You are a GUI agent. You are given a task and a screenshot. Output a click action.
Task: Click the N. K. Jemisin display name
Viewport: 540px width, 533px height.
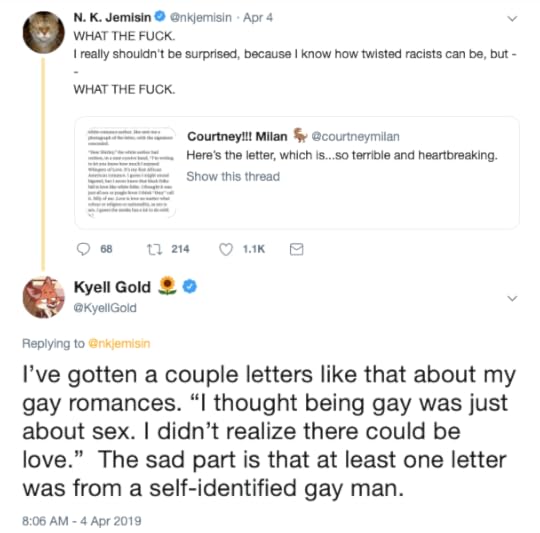pos(112,17)
